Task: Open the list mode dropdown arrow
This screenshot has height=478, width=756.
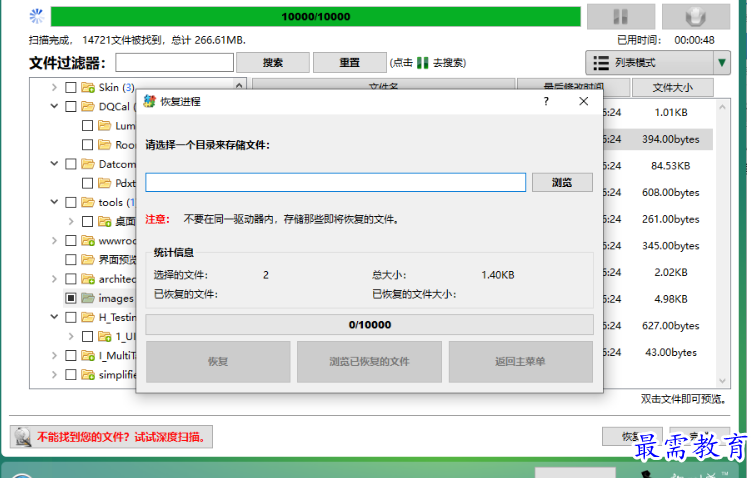Action: (722, 63)
